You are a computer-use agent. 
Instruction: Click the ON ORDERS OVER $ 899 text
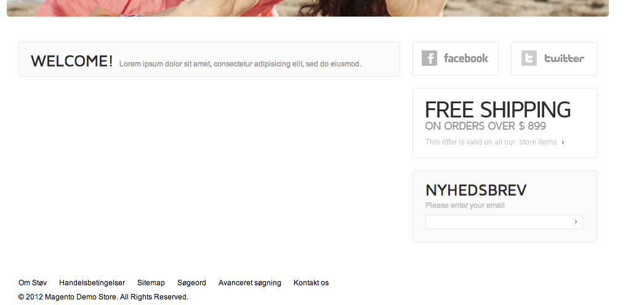pos(486,126)
